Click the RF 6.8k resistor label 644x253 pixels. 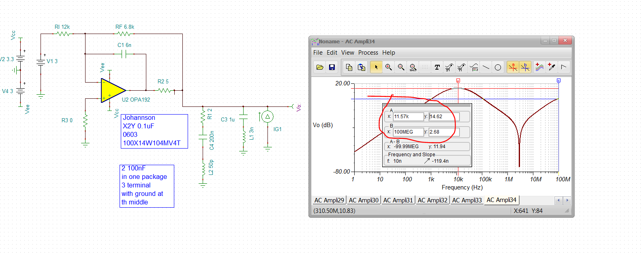tap(125, 27)
